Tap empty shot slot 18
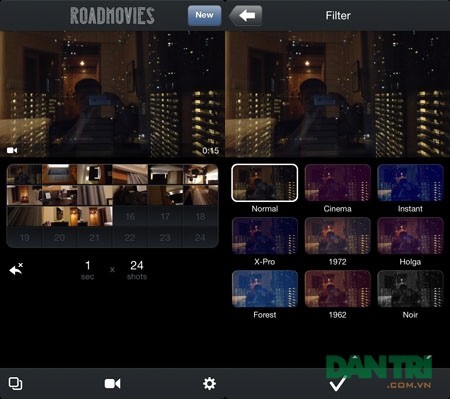The image size is (450, 399). coord(201,216)
